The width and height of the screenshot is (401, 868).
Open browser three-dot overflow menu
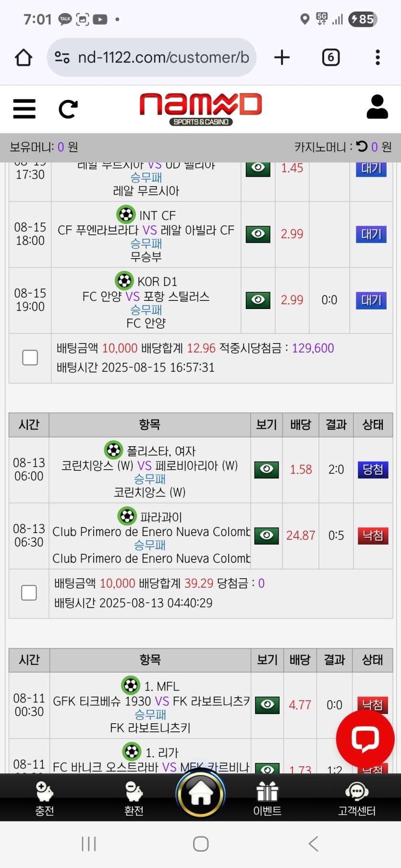pos(377,58)
